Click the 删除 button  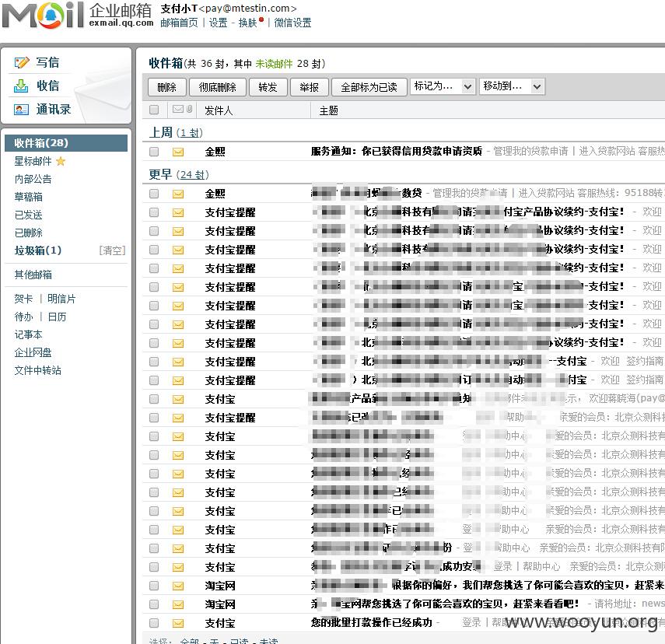point(166,87)
